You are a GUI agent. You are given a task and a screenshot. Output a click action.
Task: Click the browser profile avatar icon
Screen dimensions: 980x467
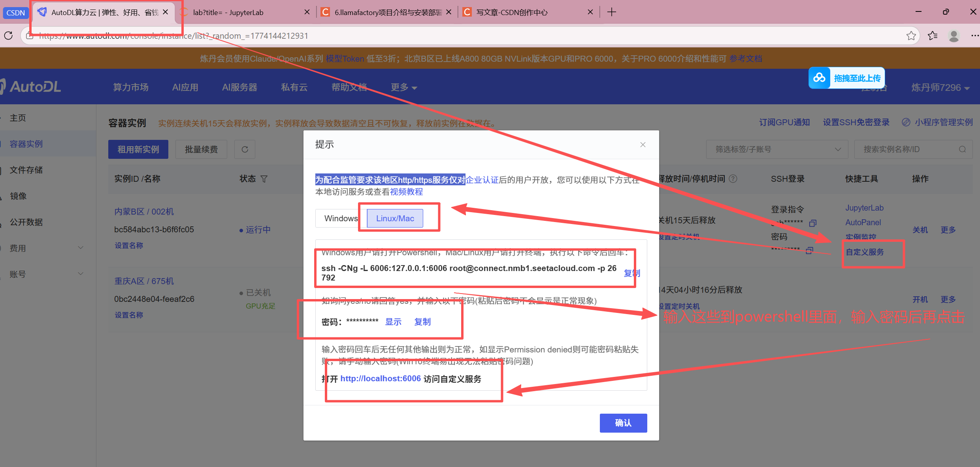[954, 36]
